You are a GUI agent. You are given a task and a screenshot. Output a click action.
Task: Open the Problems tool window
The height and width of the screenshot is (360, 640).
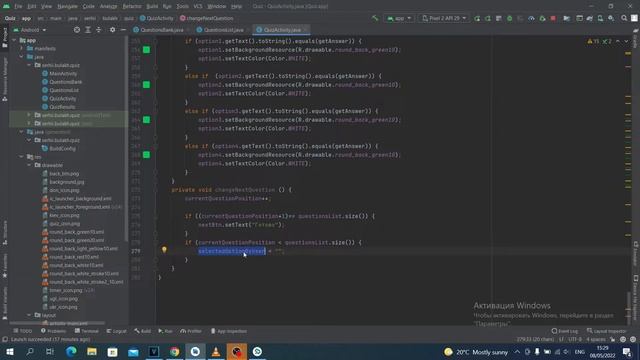click(53, 331)
